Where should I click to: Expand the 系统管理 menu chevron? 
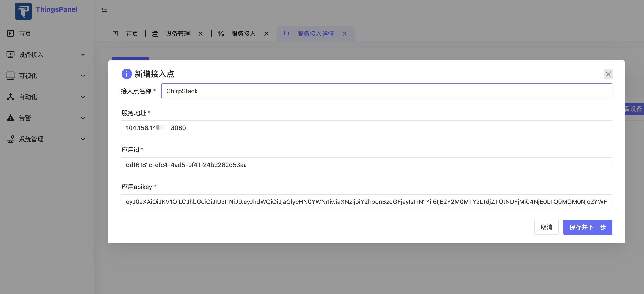83,139
